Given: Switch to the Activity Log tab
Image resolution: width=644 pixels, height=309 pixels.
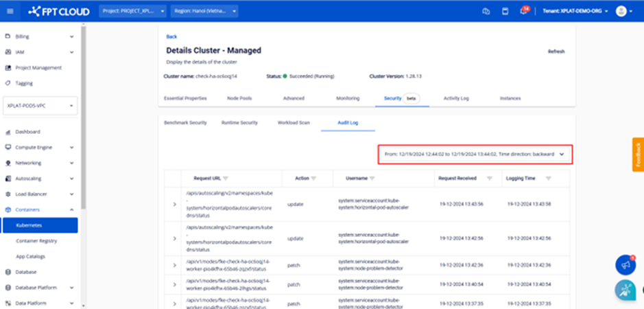Looking at the screenshot, I should (x=456, y=98).
